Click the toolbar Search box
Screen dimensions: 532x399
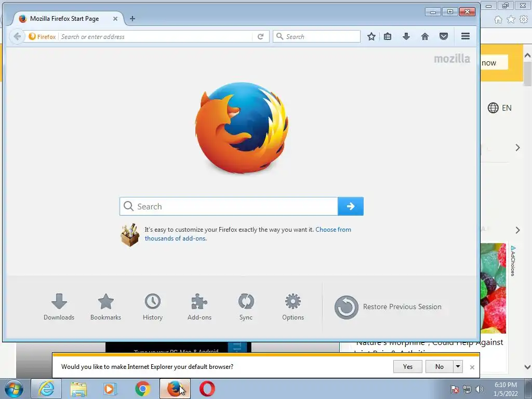click(316, 36)
